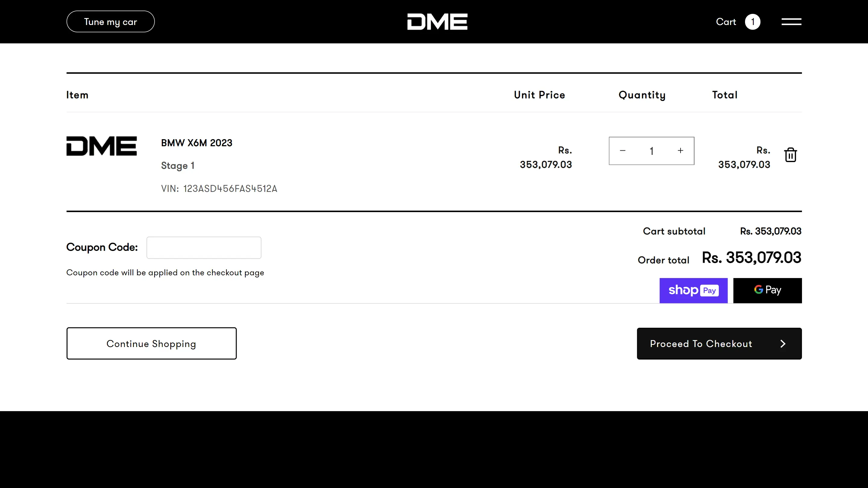Open the BMW X6M 2023 product title
Screen dimensions: 868x488
click(197, 143)
